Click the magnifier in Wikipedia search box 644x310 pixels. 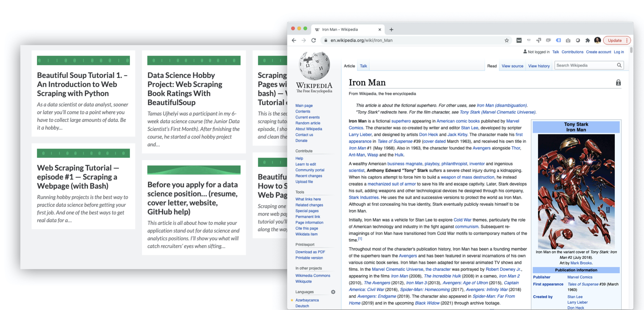(x=619, y=65)
